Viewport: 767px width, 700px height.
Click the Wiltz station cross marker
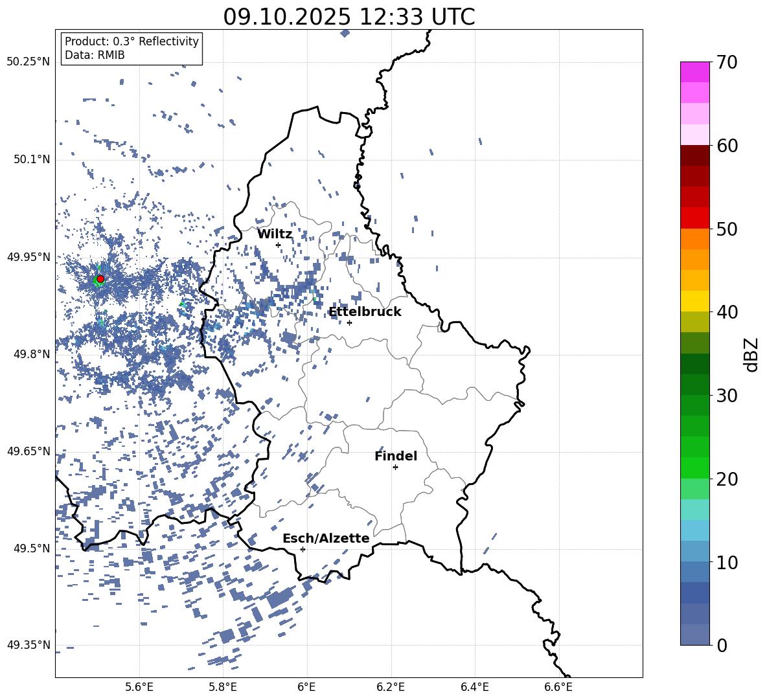[x=279, y=245]
